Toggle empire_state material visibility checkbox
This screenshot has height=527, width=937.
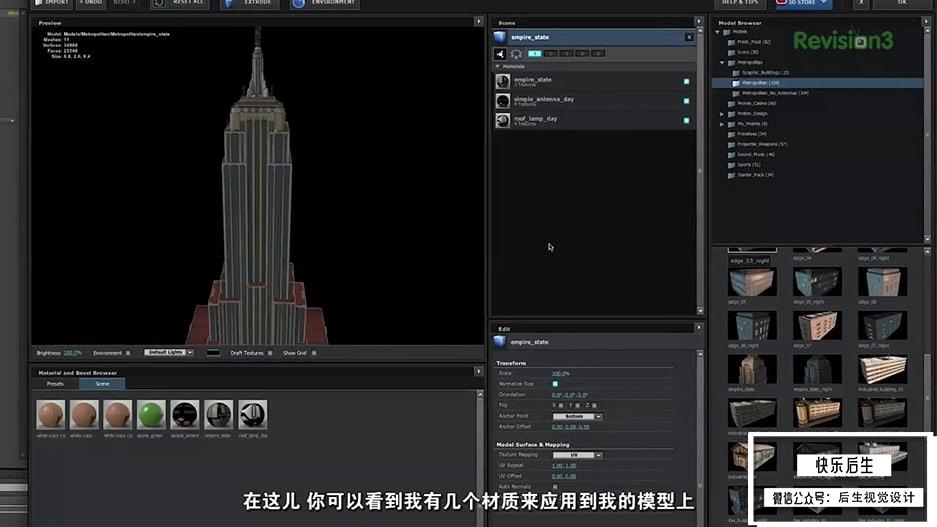[x=686, y=81]
